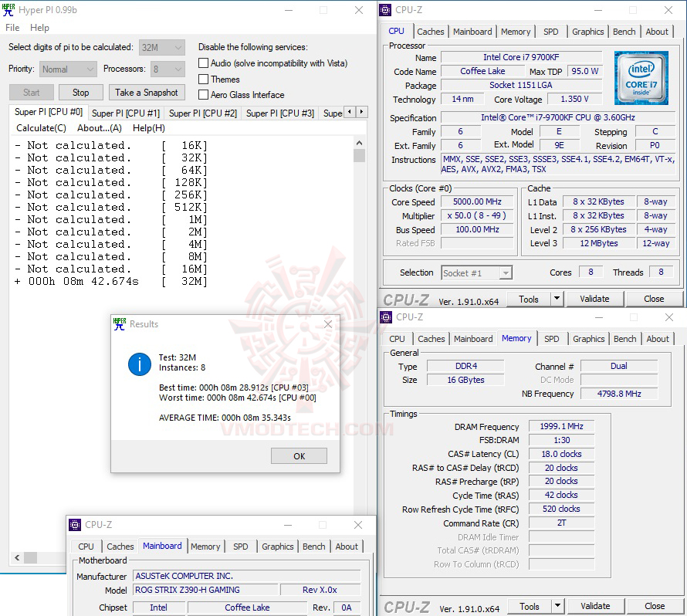Open About tab in Mainboard CPU-Z window
This screenshot has width=687, height=616.
point(347,547)
